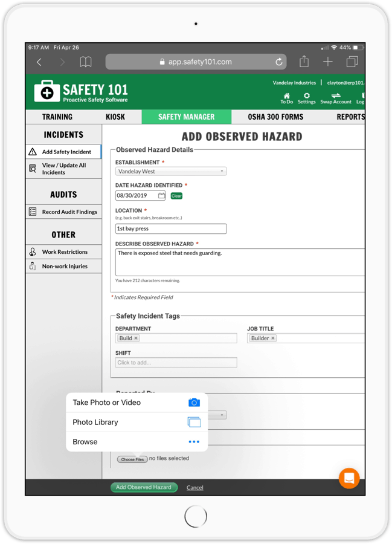Screen dimensions: 392x544
Task: Expand dropdown partly hidden behind popup
Action: [217, 415]
